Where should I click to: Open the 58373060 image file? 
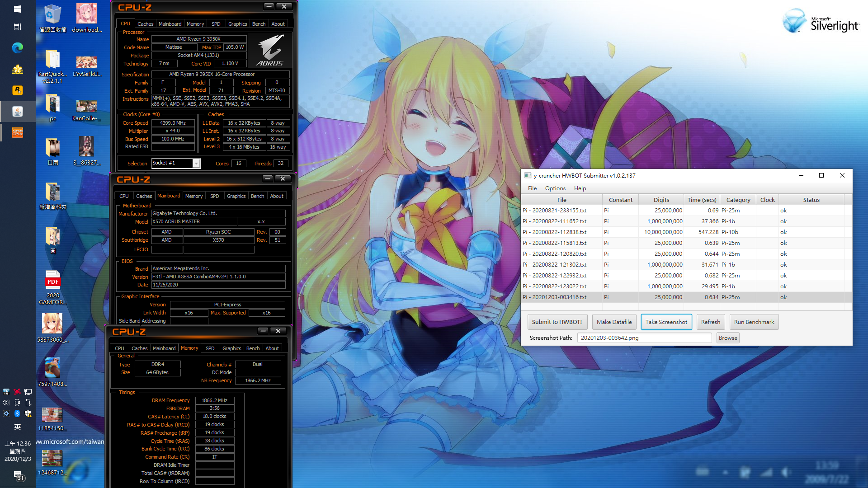pos(52,328)
